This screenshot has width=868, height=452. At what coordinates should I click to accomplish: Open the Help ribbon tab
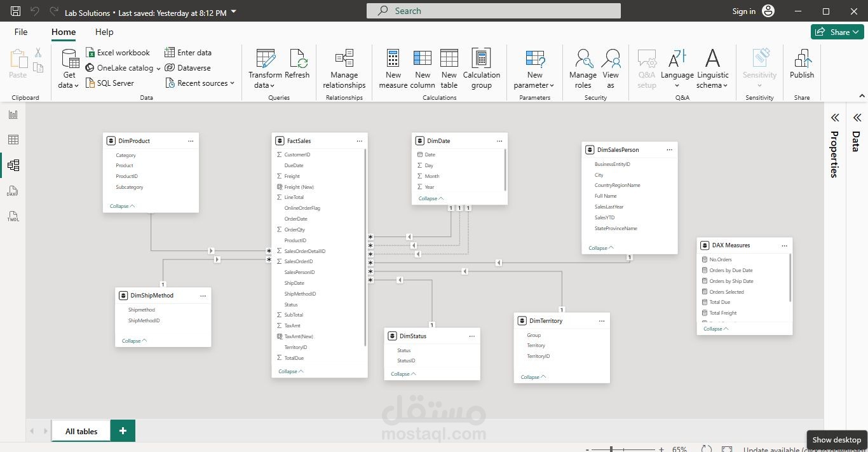coord(104,32)
